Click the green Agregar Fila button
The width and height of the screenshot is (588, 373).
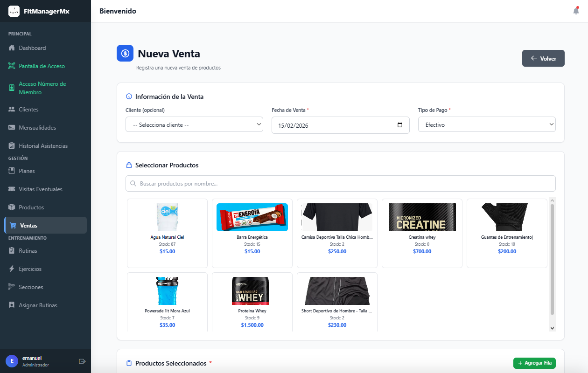coord(534,363)
